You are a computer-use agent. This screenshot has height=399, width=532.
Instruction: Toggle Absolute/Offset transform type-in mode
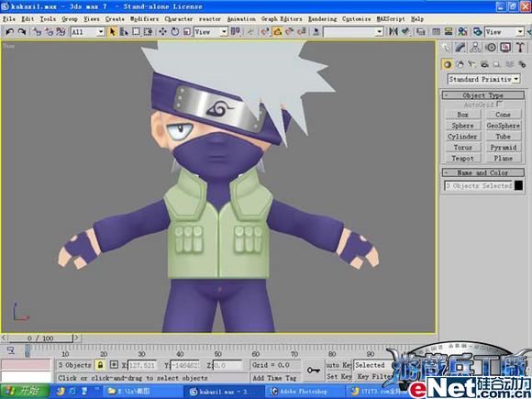[114, 365]
